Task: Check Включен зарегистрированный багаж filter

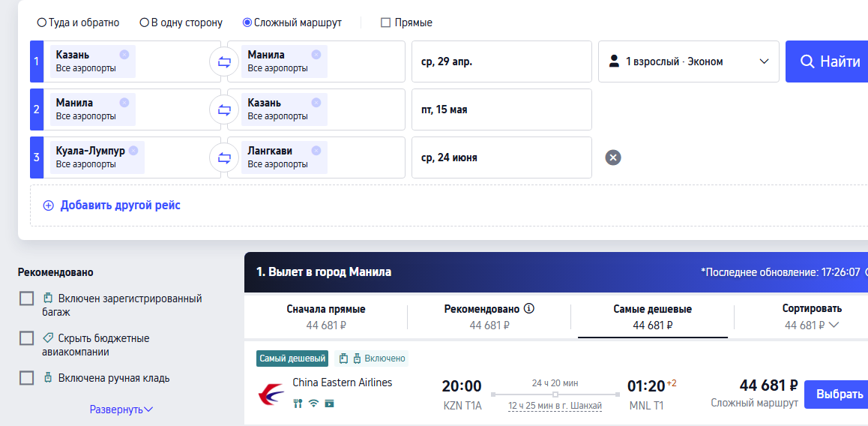Action: [x=27, y=298]
